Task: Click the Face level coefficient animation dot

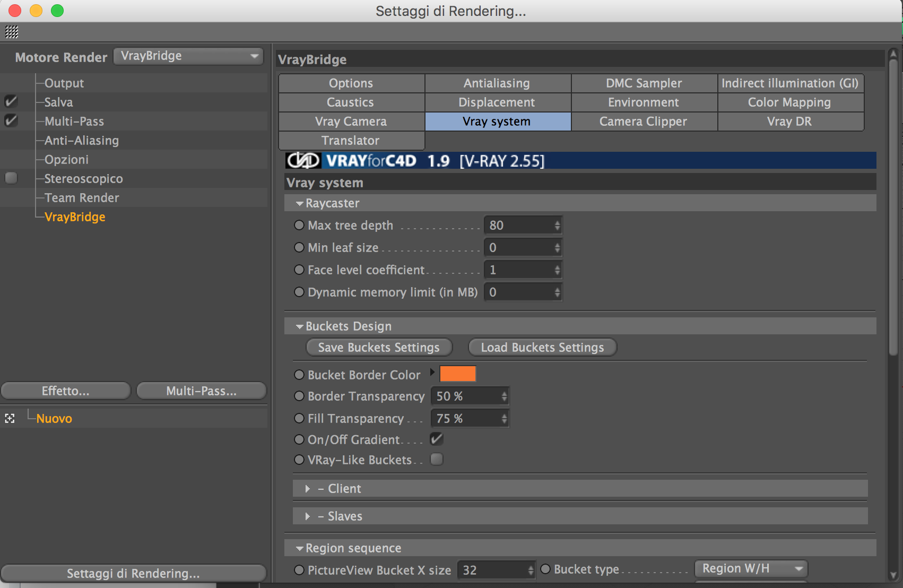Action: tap(299, 270)
